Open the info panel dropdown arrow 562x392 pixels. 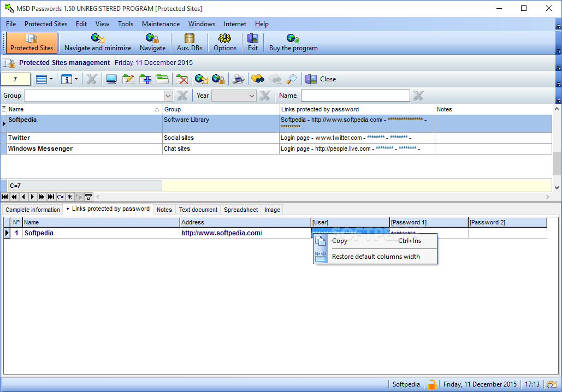point(76,79)
